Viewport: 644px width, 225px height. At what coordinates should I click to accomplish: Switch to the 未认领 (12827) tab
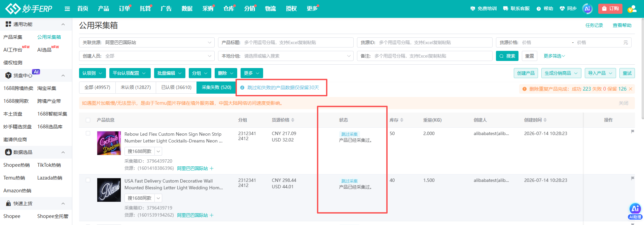coord(136,87)
